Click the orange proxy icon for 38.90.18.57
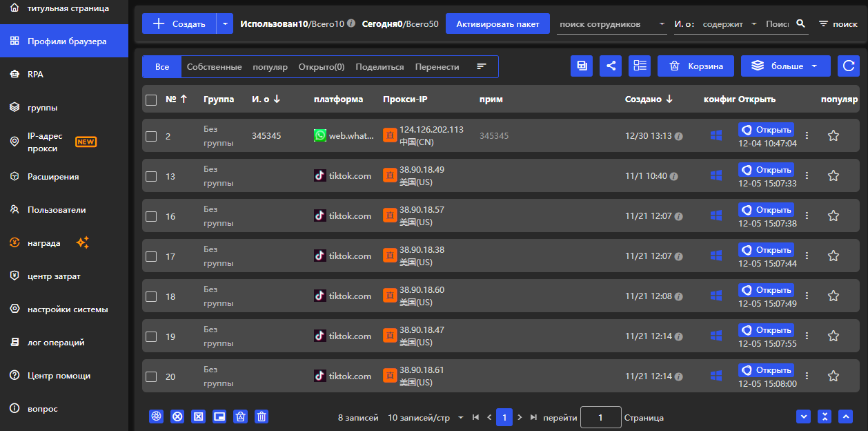 pos(390,215)
